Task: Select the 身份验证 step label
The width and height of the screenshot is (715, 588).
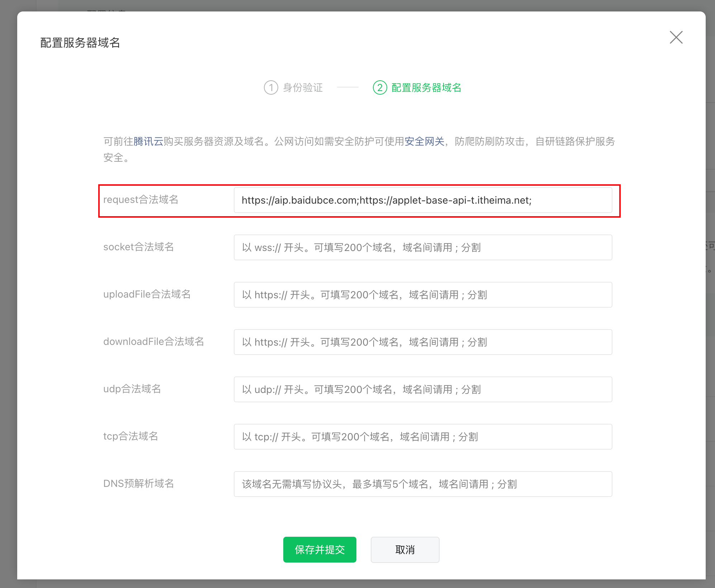Action: point(303,87)
